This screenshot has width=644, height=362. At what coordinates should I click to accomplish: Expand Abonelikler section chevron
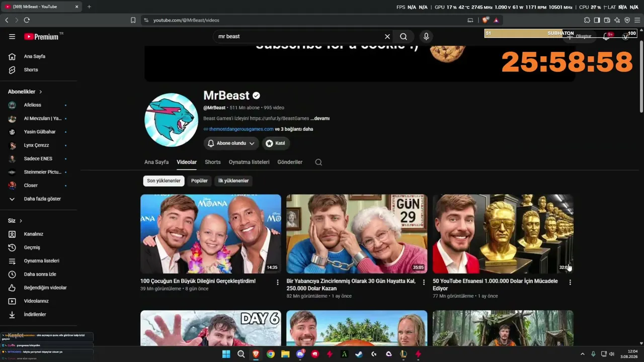coord(41,92)
